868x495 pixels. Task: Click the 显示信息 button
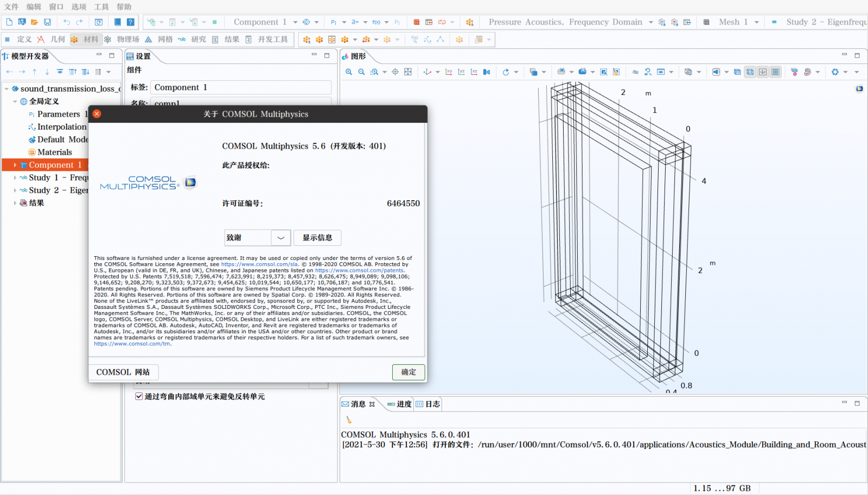[317, 238]
